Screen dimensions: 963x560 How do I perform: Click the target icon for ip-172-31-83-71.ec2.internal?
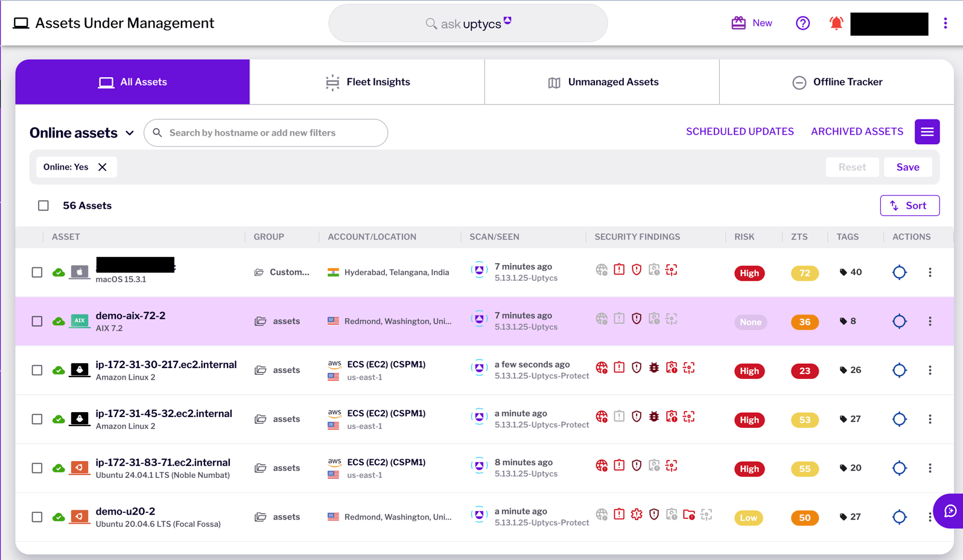900,468
